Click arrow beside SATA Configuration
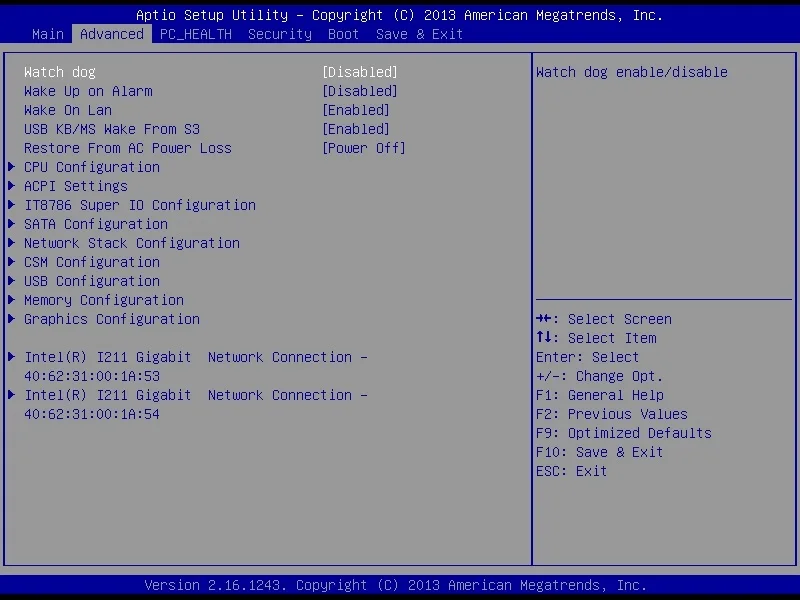800x600 pixels. (12, 223)
